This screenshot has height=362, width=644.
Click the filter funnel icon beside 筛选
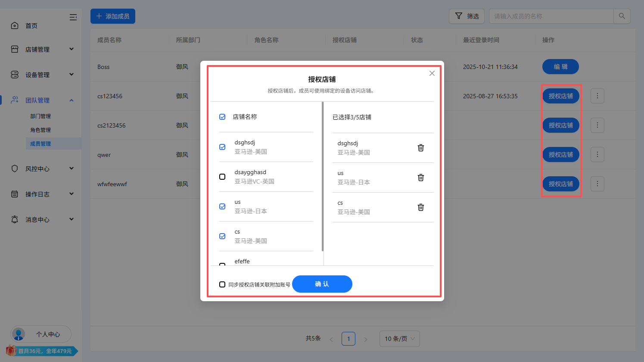[x=458, y=16]
